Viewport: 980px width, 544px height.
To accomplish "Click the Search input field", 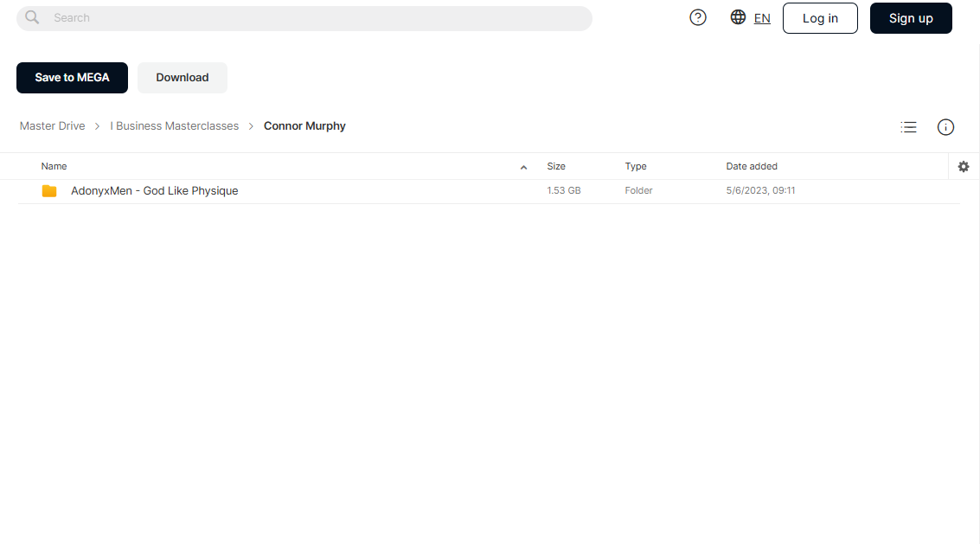I will click(x=304, y=18).
